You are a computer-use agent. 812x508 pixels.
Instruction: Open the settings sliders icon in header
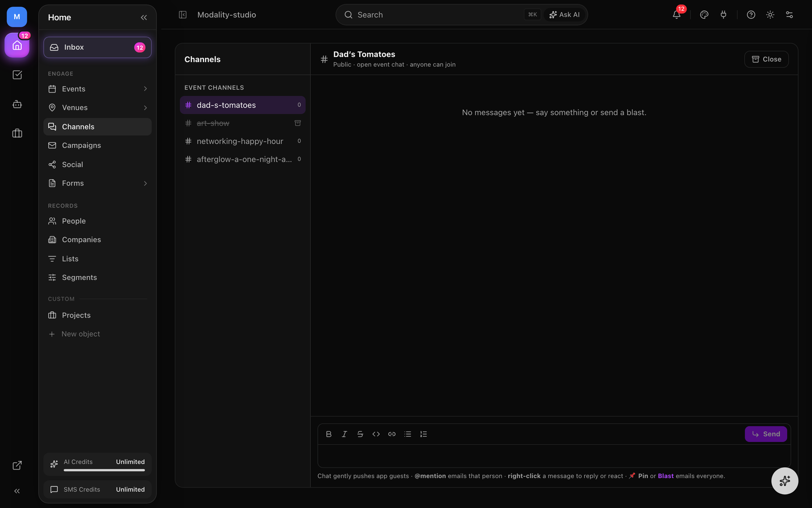click(x=789, y=15)
